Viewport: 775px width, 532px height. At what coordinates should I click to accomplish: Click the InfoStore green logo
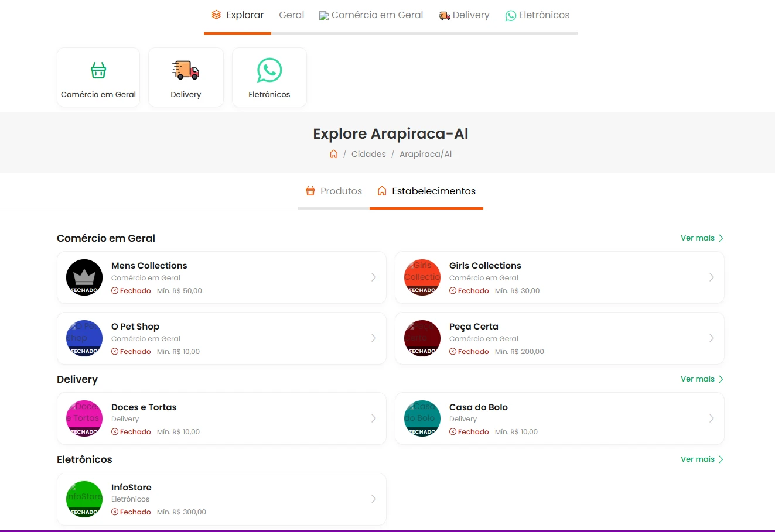[84, 499]
